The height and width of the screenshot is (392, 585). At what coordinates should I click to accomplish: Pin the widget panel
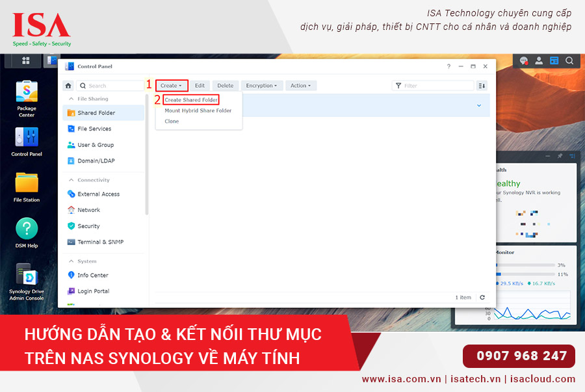click(x=560, y=156)
